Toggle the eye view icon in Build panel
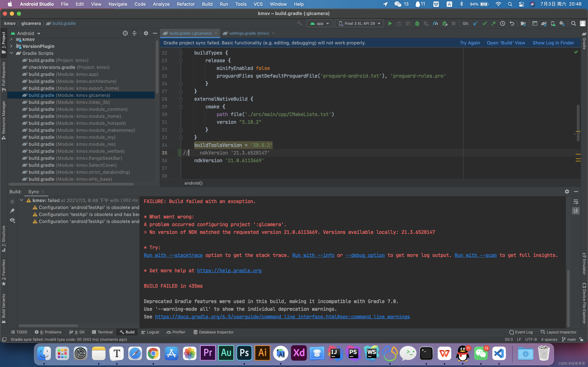The width and height of the screenshot is (588, 367). pyautogui.click(x=12, y=220)
